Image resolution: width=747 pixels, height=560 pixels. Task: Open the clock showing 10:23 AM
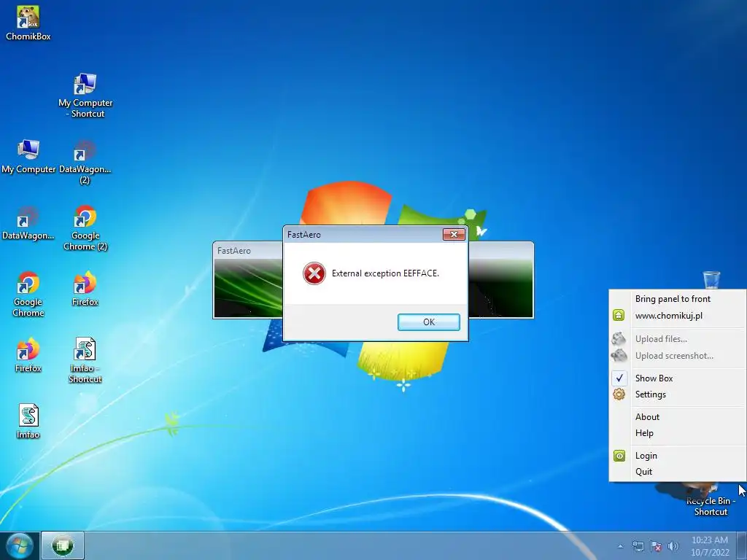(710, 546)
